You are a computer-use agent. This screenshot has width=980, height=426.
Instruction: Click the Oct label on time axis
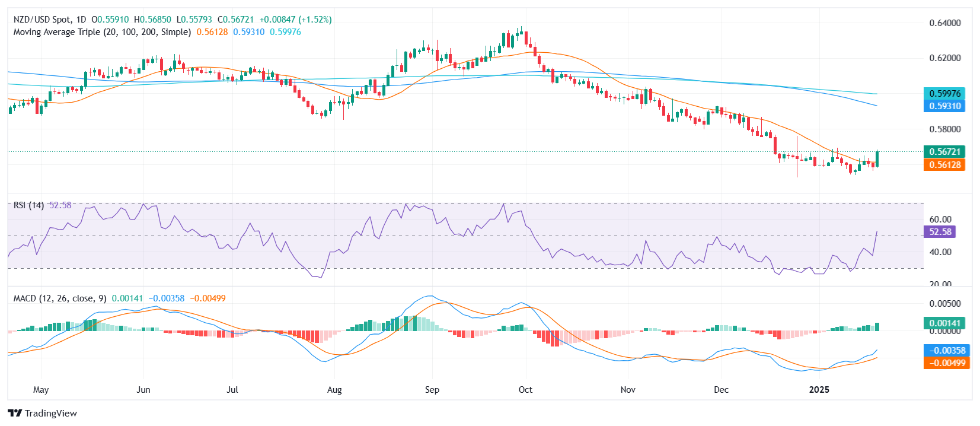(525, 390)
